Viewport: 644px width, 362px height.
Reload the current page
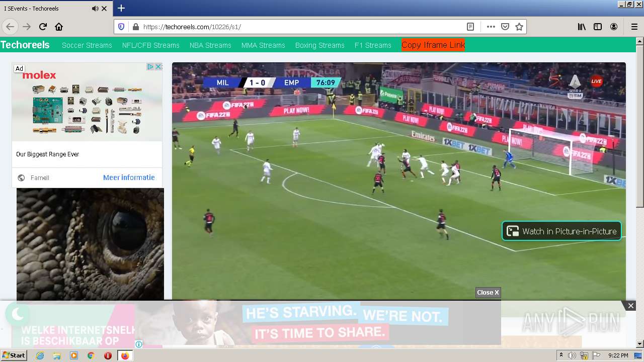[x=43, y=27]
